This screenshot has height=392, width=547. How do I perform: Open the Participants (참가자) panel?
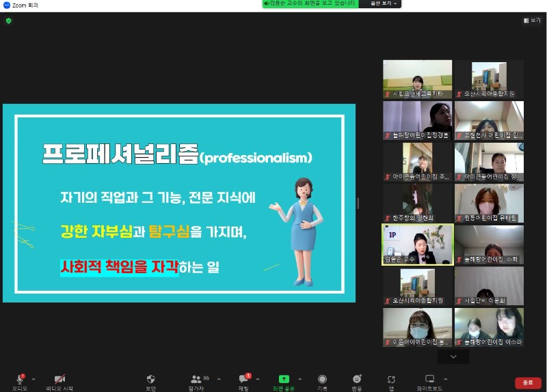(x=196, y=379)
